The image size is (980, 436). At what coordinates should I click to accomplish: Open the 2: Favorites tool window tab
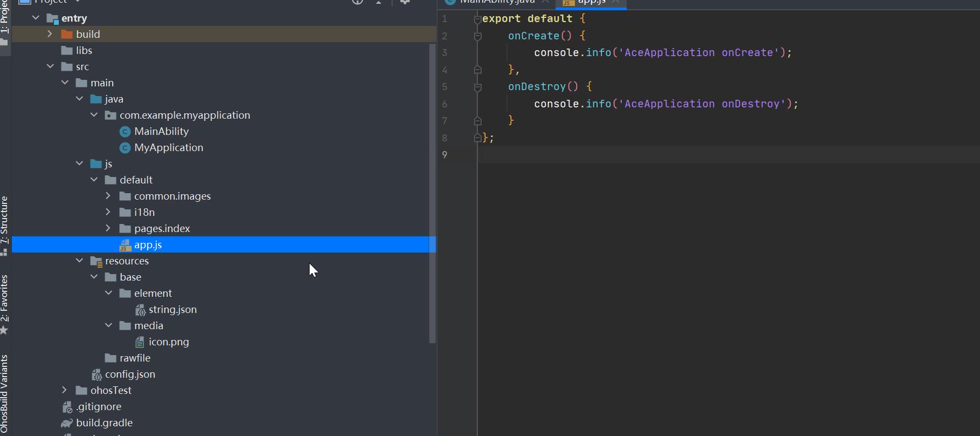[4, 305]
